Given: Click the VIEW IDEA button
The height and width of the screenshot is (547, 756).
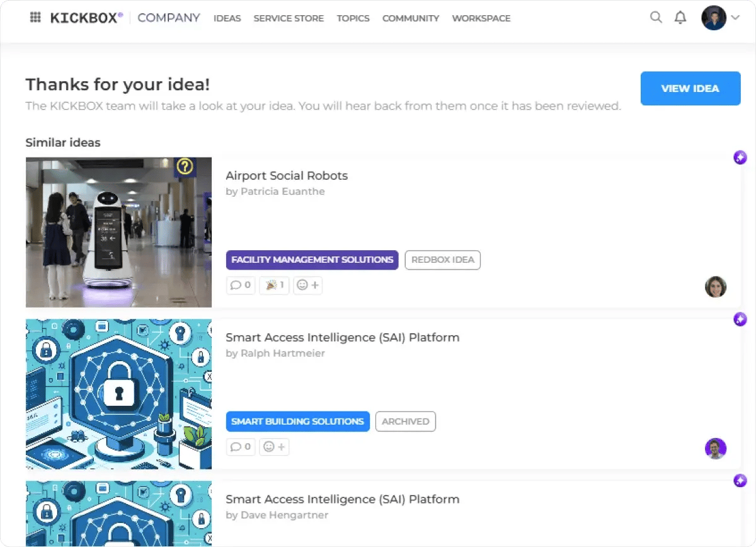Looking at the screenshot, I should pos(690,88).
